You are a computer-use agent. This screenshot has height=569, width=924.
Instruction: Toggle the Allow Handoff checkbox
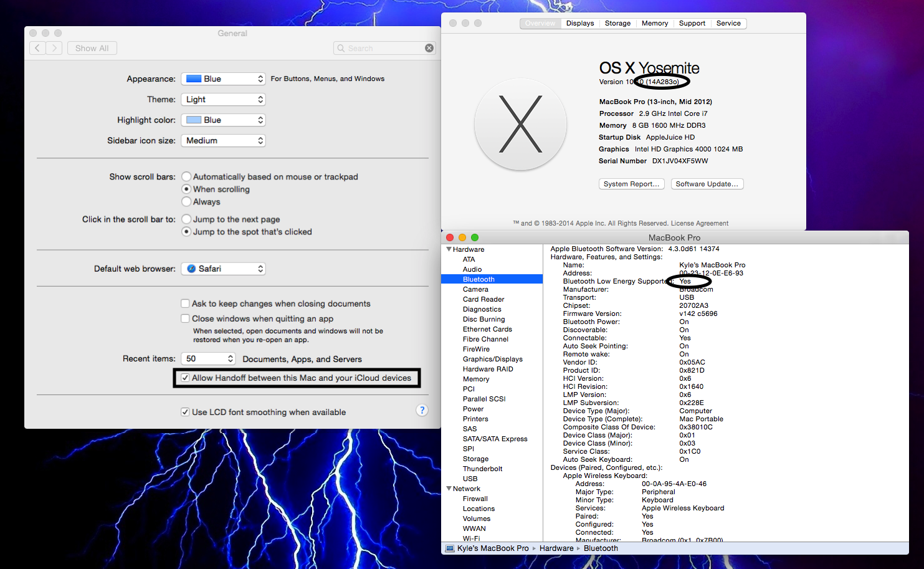185,378
